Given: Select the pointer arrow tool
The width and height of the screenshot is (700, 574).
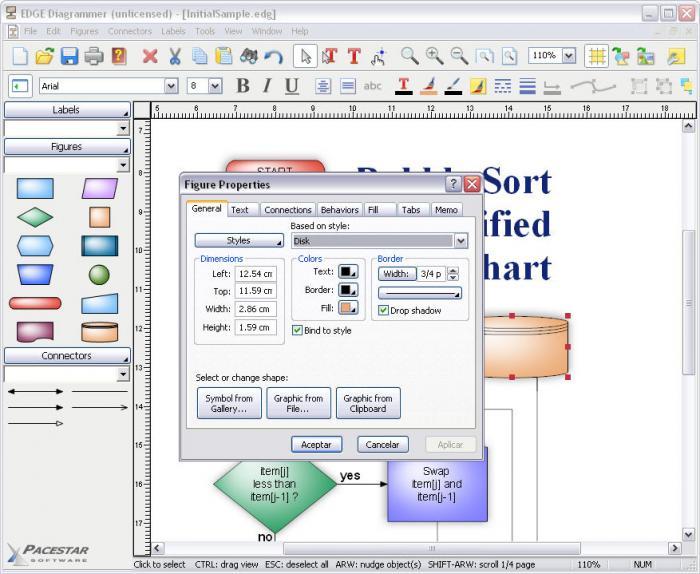Looking at the screenshot, I should 305,56.
